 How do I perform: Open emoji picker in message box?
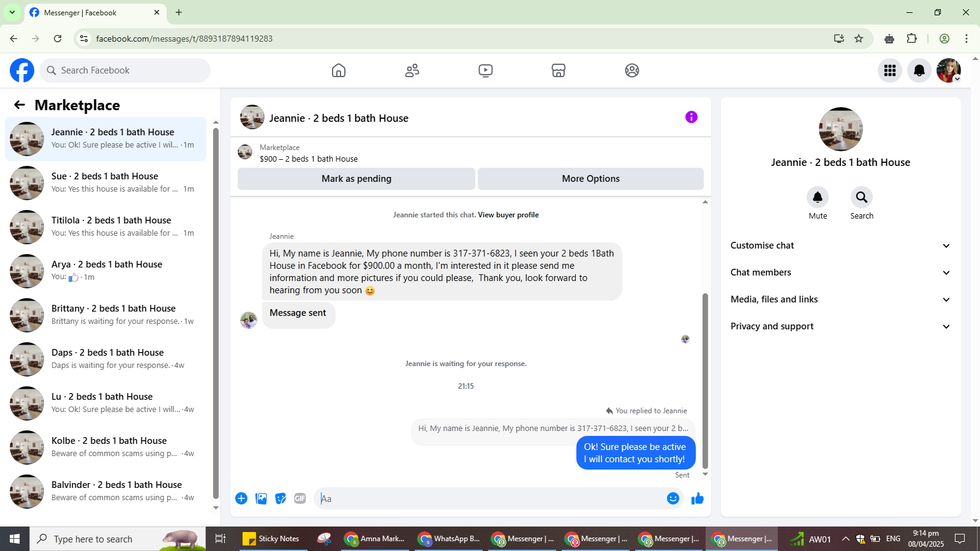pos(673,498)
